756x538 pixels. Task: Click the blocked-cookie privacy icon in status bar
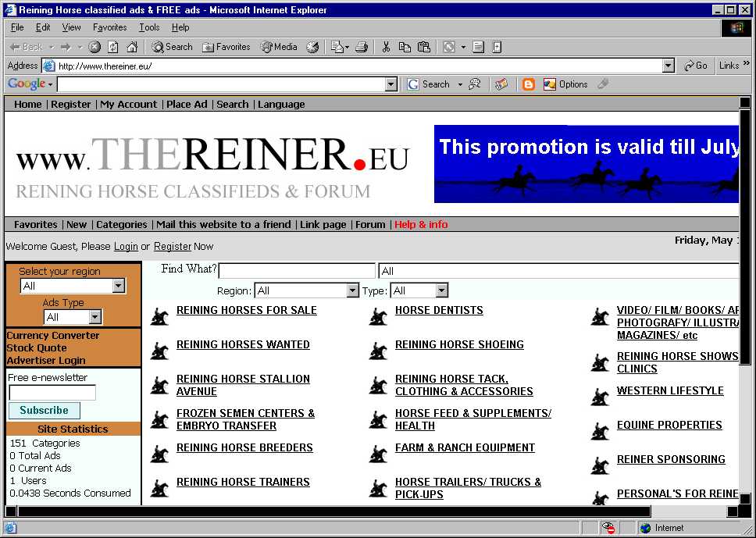pos(608,527)
